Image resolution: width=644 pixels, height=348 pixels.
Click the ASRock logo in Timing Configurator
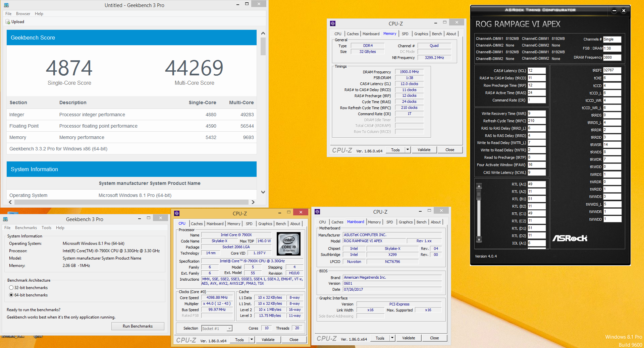click(x=570, y=238)
